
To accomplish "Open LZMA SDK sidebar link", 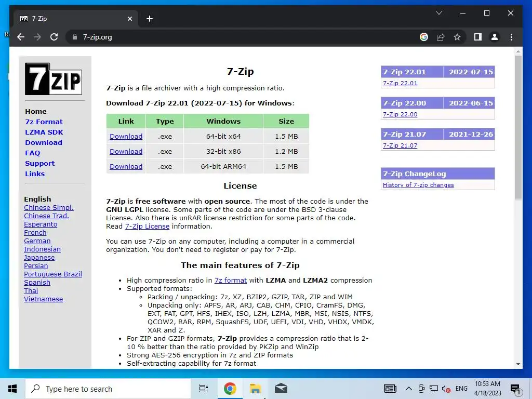I will coord(44,132).
